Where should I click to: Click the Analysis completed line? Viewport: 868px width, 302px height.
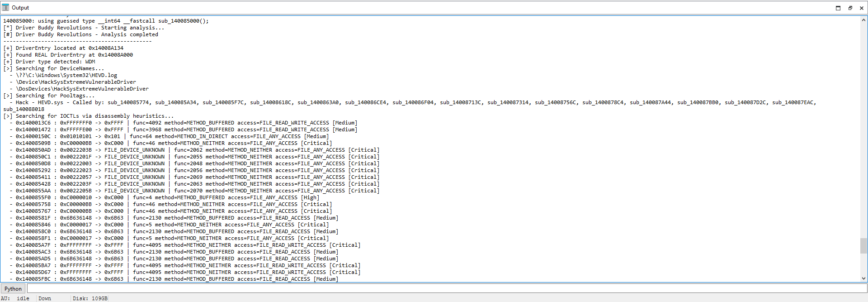pos(81,34)
